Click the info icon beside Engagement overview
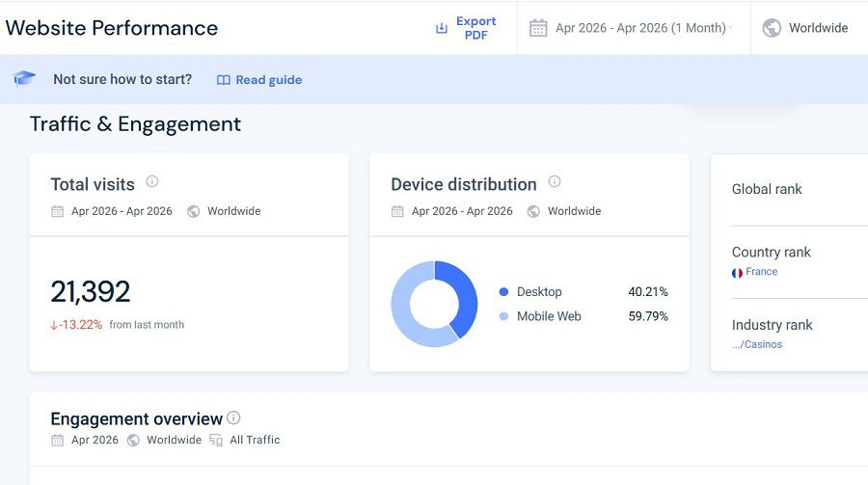Image resolution: width=868 pixels, height=485 pixels. pyautogui.click(x=233, y=418)
